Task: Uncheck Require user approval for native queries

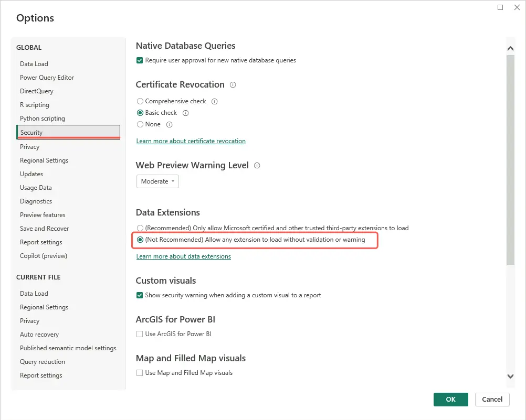Action: [140, 60]
